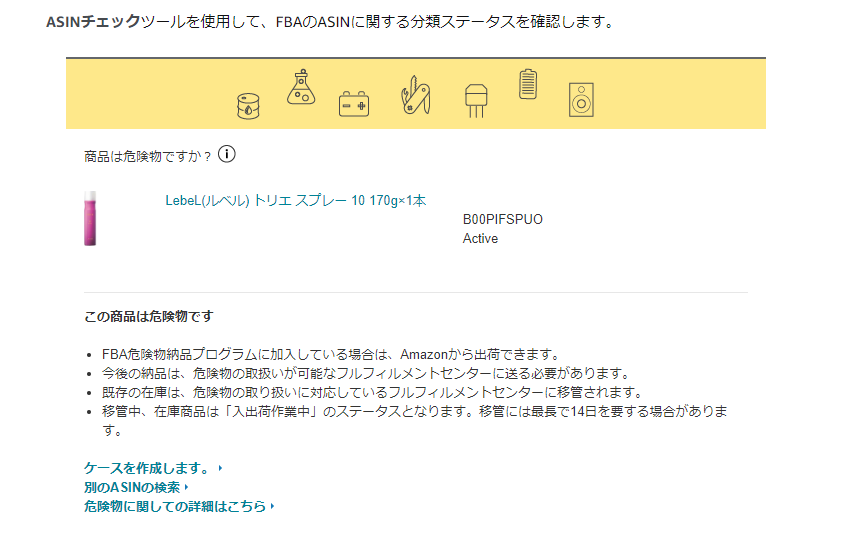Click the car battery icon
Screen dimensions: 844x539
353,104
